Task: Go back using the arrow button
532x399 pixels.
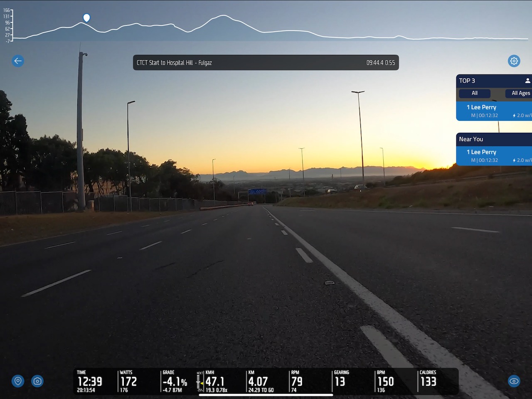Action: pyautogui.click(x=17, y=61)
